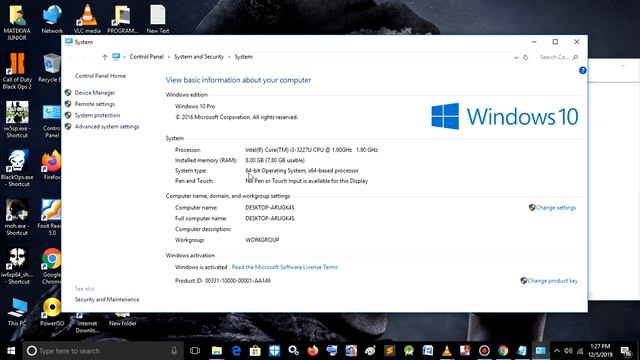Click the BlackOps.exe shortcut on desktop
640x360 pixels.
[17, 169]
